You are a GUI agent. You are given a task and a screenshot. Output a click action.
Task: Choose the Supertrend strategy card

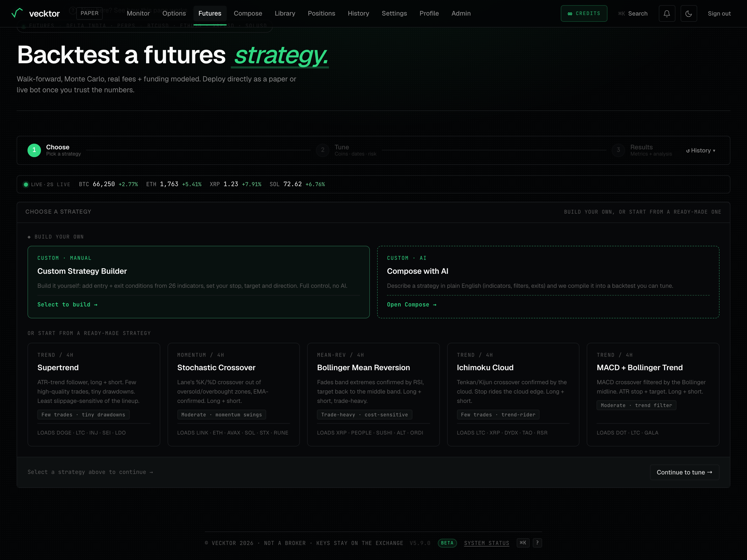point(94,395)
